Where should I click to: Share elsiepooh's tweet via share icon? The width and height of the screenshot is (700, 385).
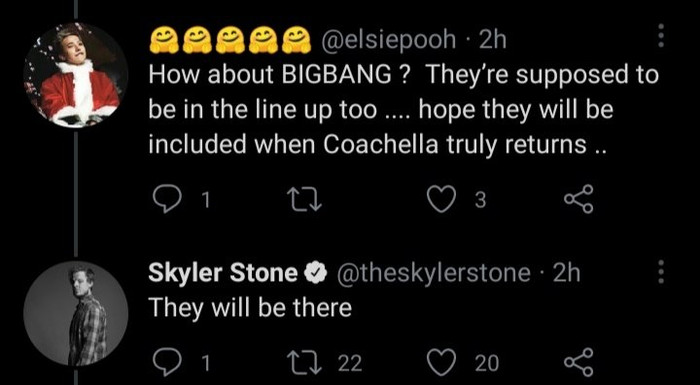[579, 200]
